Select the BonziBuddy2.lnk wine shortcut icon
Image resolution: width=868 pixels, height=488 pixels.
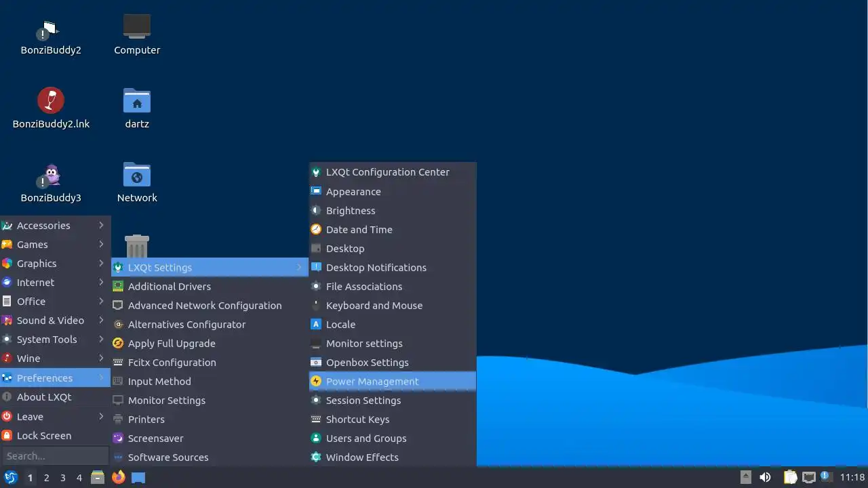click(51, 101)
